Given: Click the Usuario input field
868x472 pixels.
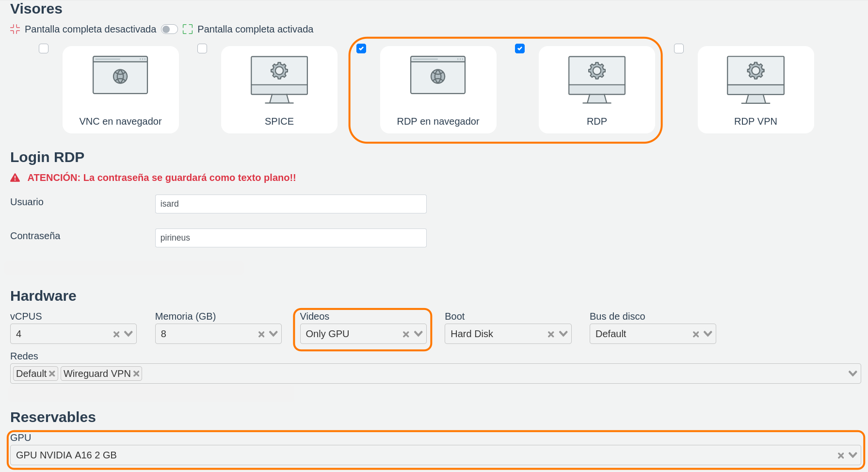Looking at the screenshot, I should (290, 204).
